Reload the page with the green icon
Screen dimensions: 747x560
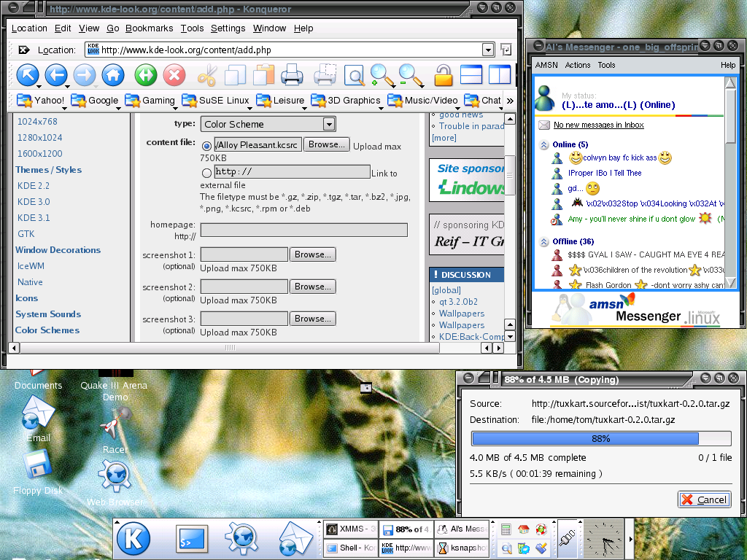[x=146, y=75]
